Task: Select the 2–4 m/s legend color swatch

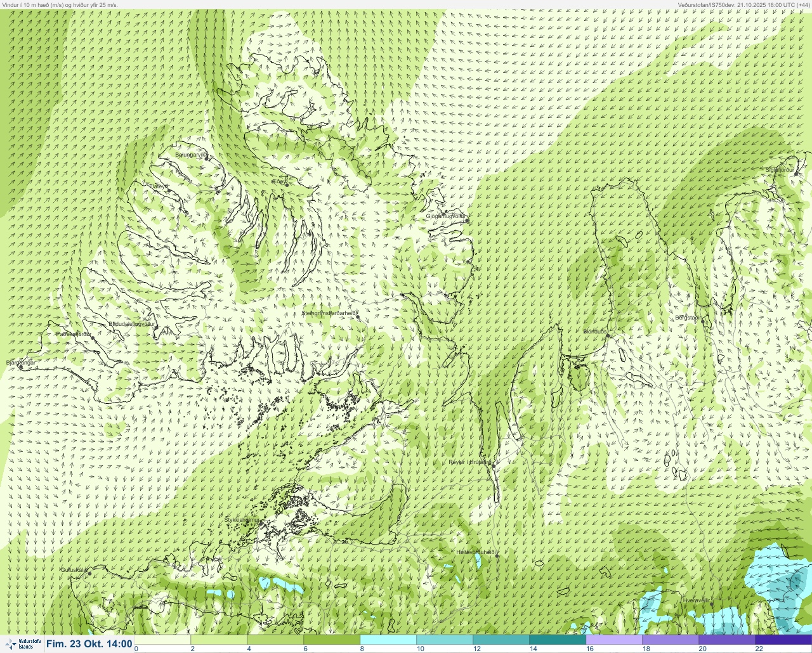Action: (x=219, y=640)
